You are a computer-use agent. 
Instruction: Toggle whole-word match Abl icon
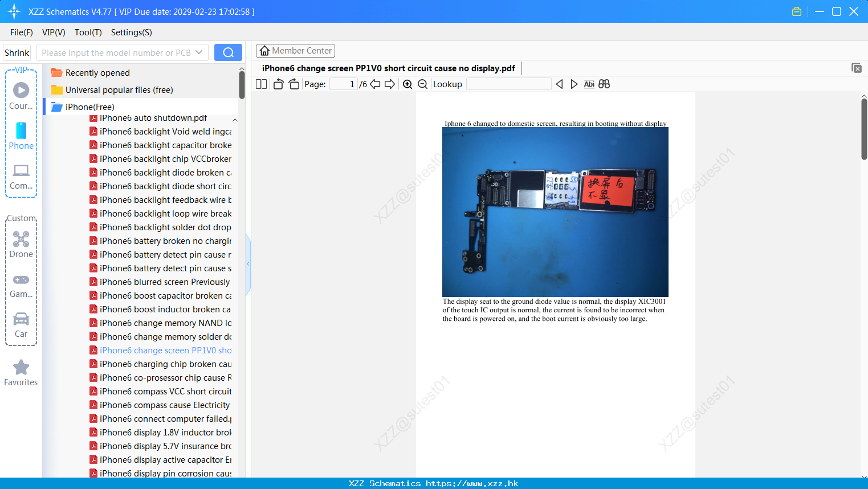(589, 84)
